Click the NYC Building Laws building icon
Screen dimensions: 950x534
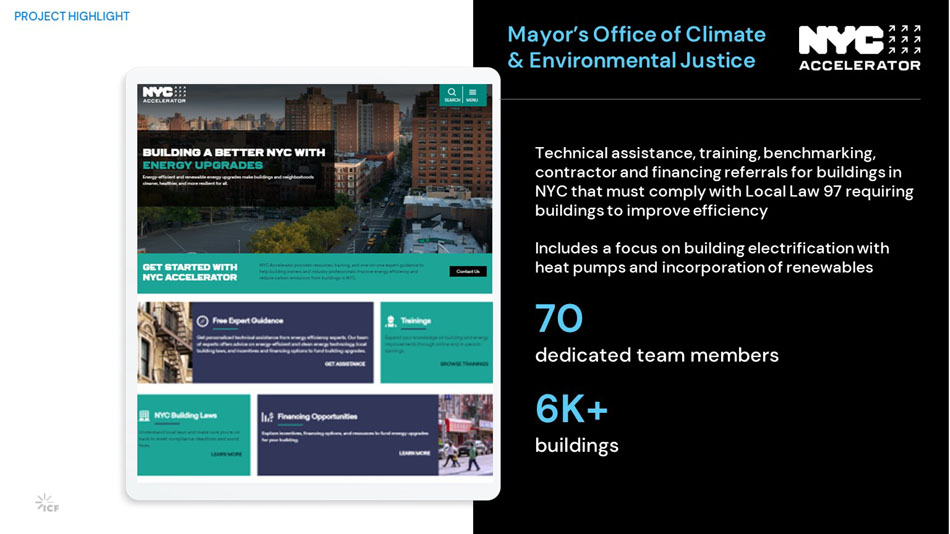pyautogui.click(x=145, y=415)
